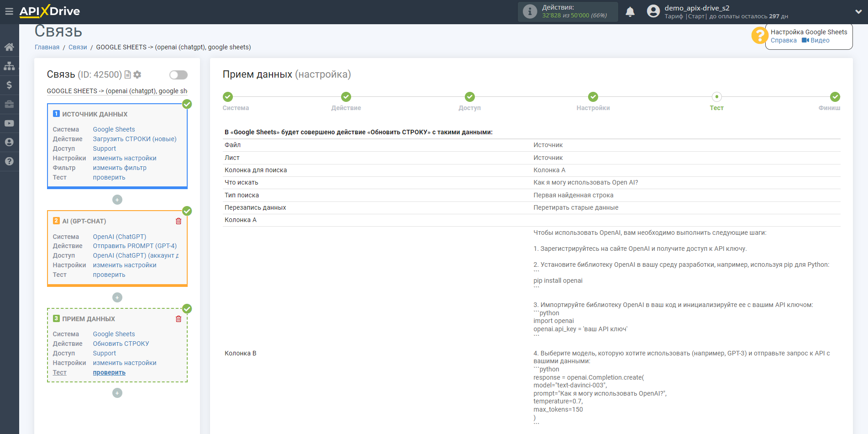Open the YouTube video icon in sidebar
Screen dimensions: 868x434
coord(9,123)
